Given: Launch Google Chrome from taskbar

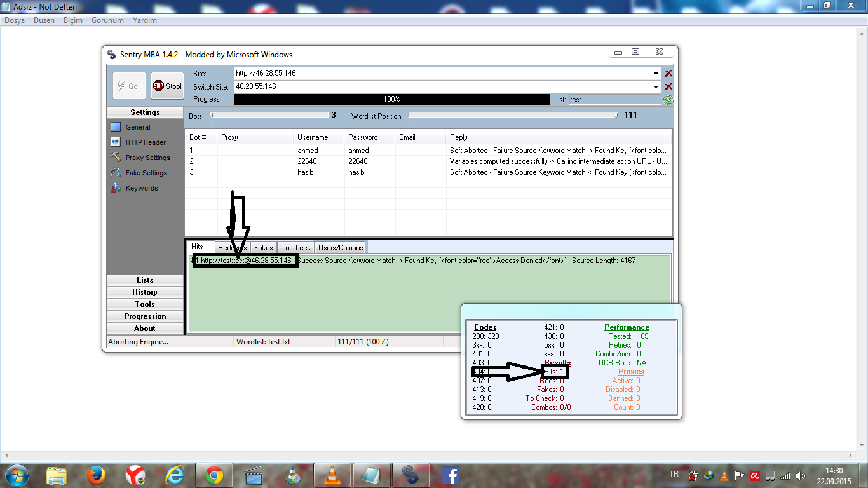Looking at the screenshot, I should click(214, 475).
